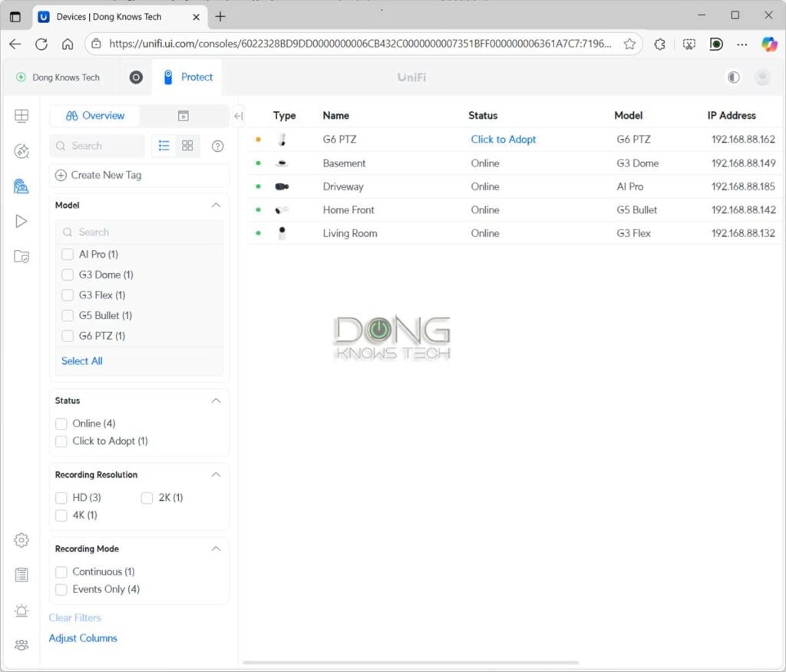This screenshot has height=672, width=786.
Task: Click the UniFi OS console circle icon
Action: 136,77
